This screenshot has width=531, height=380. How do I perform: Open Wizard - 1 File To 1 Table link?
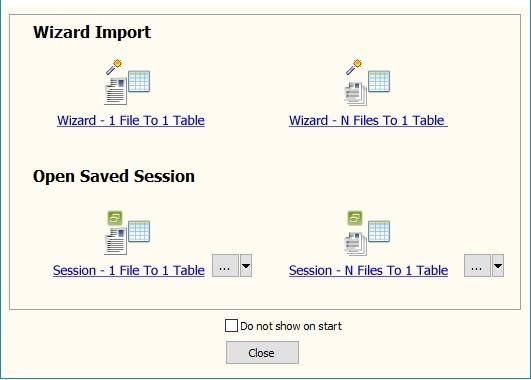[x=131, y=121]
